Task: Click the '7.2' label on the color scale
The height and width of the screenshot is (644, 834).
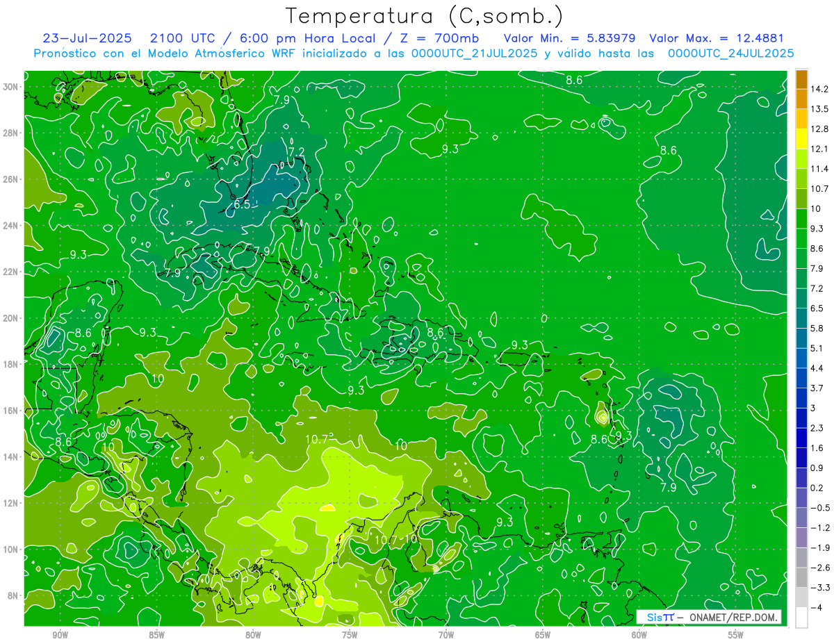Action: [817, 288]
